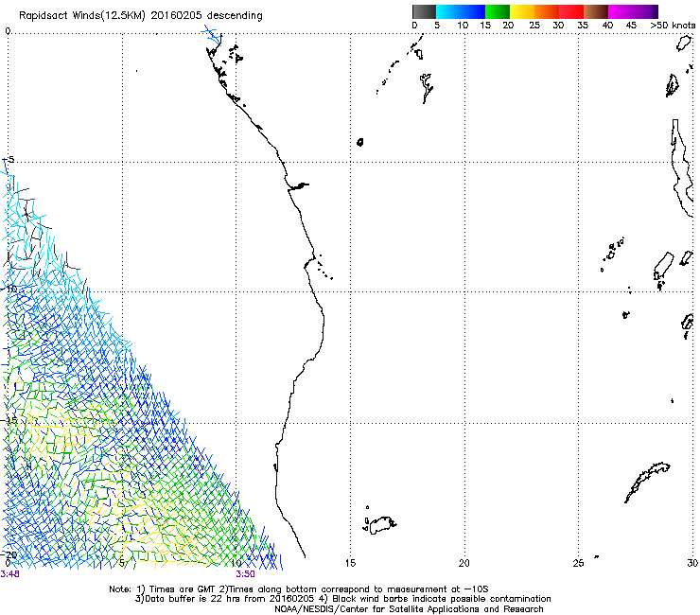Click the '35' label under the color bar
The width and height of the screenshot is (700, 615).
pyautogui.click(x=583, y=26)
